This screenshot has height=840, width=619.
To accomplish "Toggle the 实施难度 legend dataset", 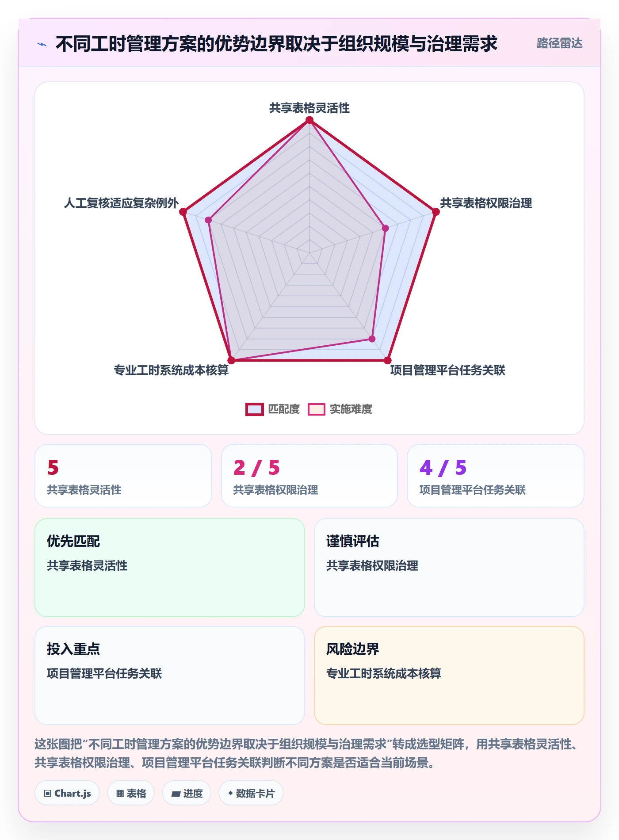I will click(x=340, y=409).
